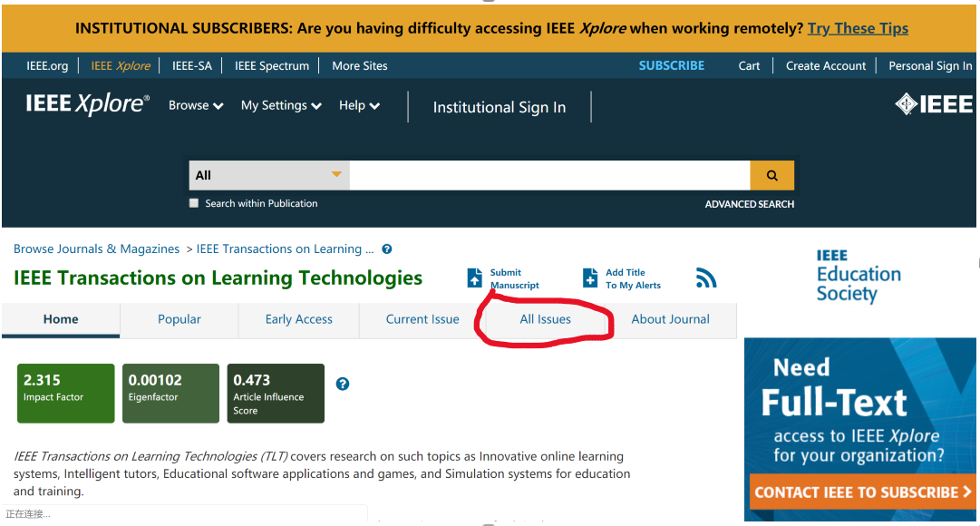Viewport: 980px width, 526px height.
Task: Switch to the Home tab
Action: (61, 319)
